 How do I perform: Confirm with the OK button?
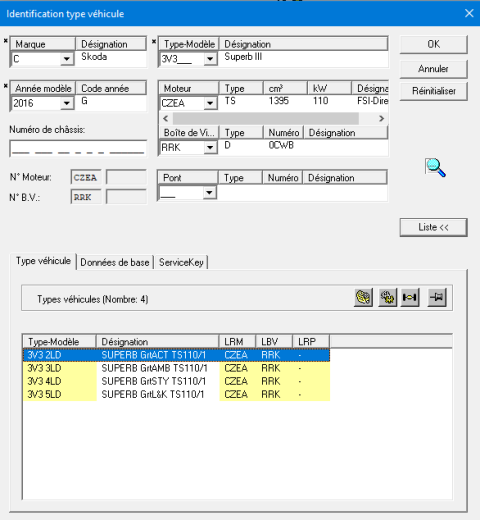433,44
